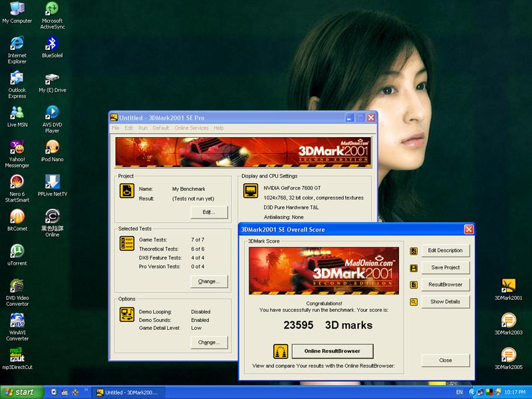532x399 pixels.
Task: Select the 3DMark2005 desktop shortcut
Action: pos(508,359)
